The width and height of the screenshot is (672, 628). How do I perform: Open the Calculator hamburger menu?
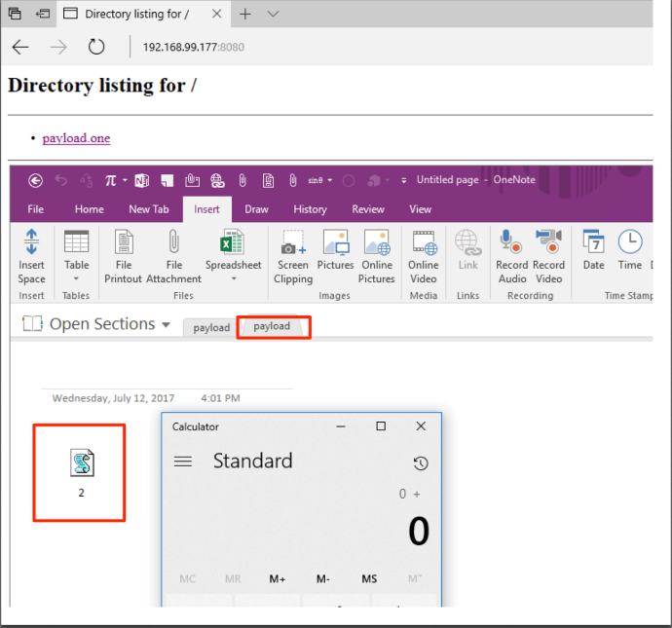click(183, 462)
